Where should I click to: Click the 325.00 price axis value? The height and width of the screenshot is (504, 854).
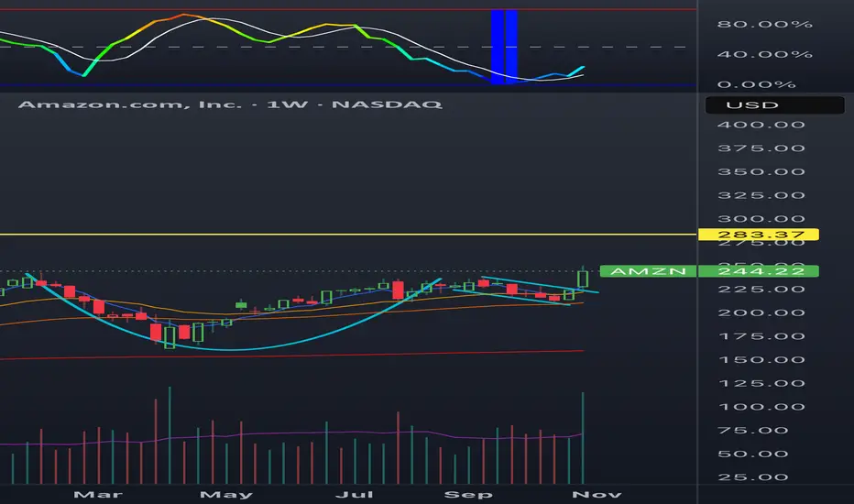pos(761,195)
